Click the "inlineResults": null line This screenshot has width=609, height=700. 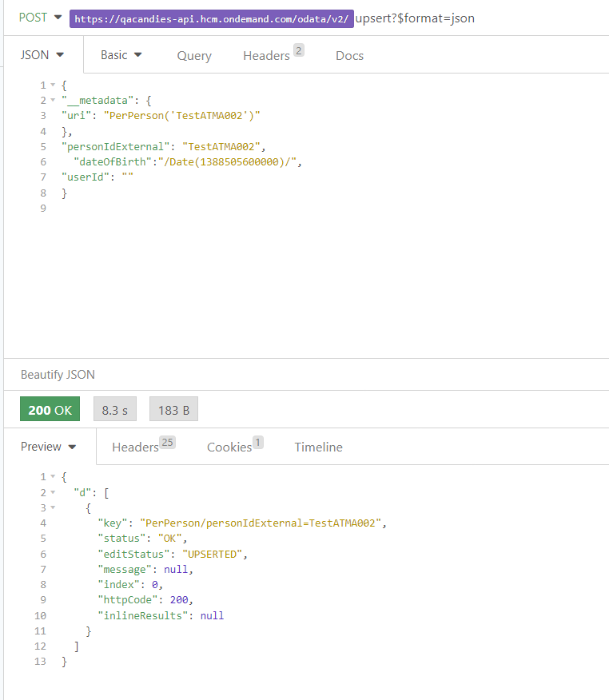click(x=161, y=615)
